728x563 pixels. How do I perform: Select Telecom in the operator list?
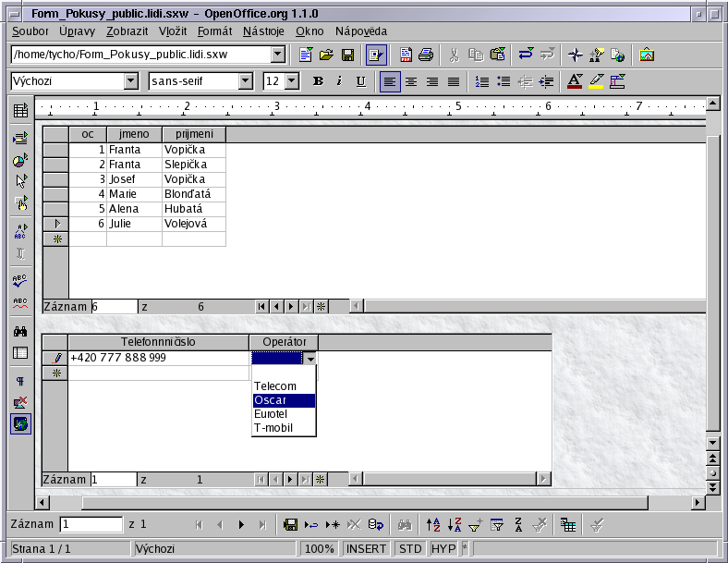coord(284,386)
